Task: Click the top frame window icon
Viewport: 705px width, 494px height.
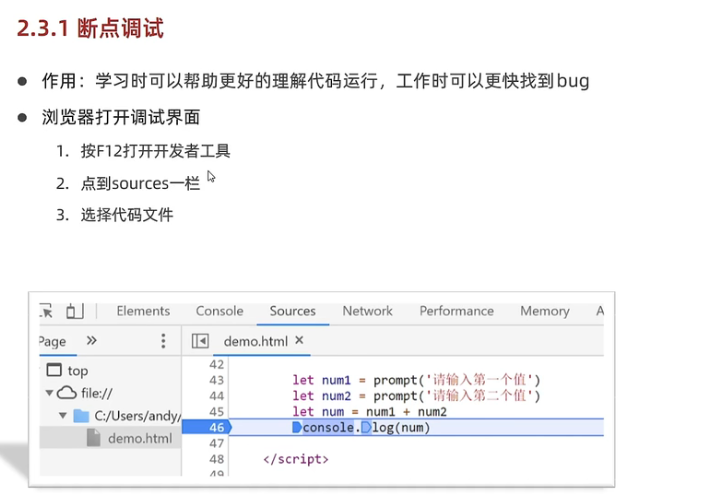Action: tap(54, 370)
